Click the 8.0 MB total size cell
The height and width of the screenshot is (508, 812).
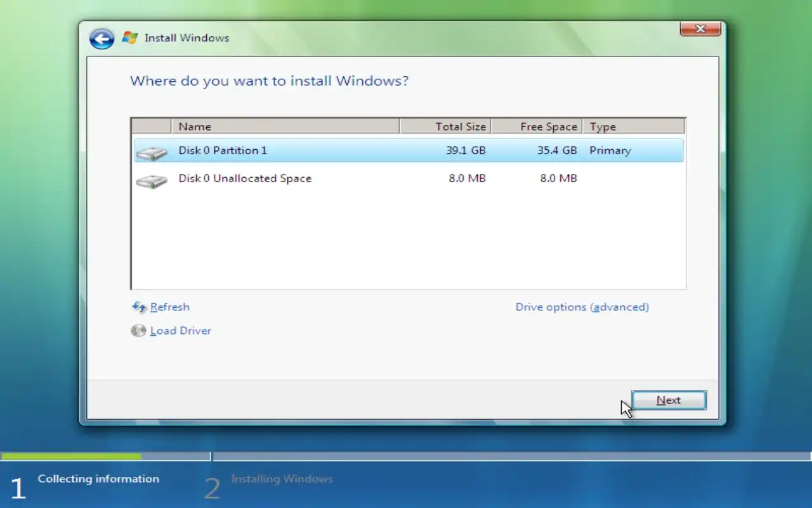(x=467, y=178)
